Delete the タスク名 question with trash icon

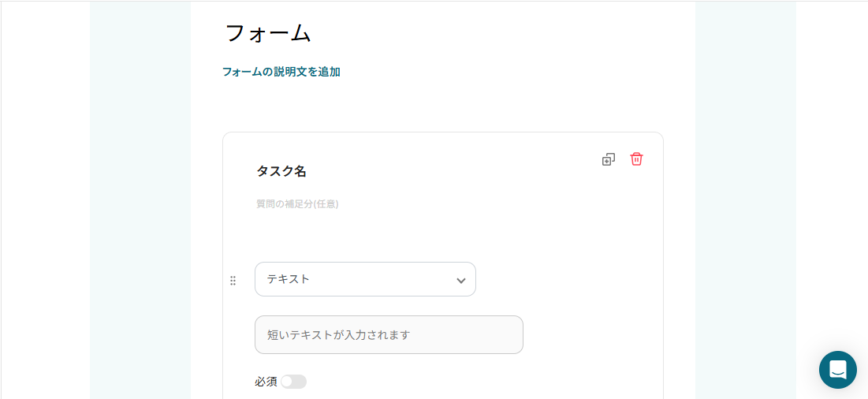tap(636, 159)
